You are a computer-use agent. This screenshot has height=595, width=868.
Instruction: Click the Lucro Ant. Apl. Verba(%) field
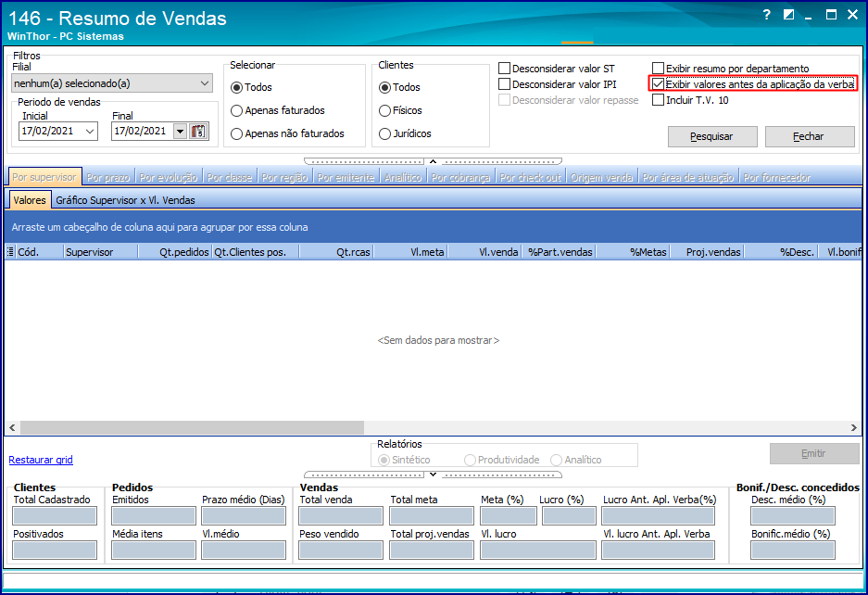659,516
